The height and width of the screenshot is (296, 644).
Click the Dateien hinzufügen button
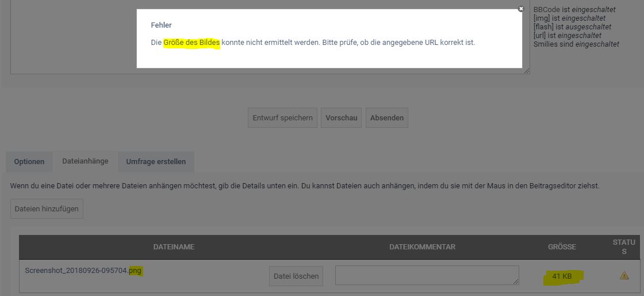tap(47, 209)
